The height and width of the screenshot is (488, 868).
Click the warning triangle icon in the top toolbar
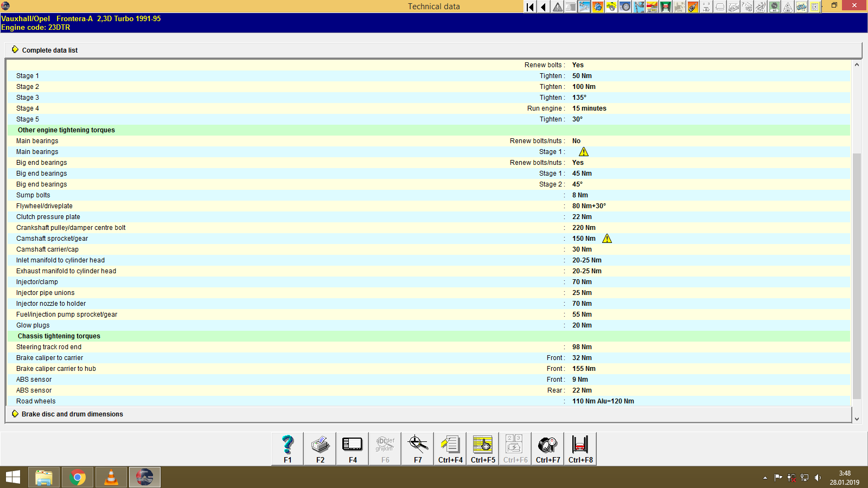[x=557, y=7]
